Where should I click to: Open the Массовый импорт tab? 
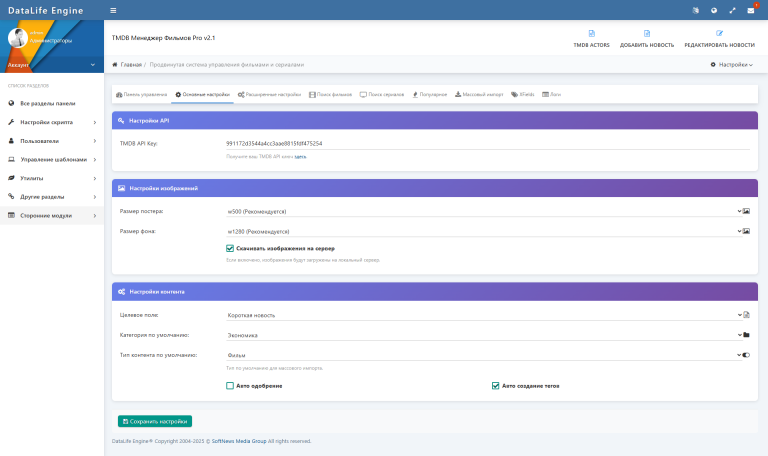click(479, 94)
